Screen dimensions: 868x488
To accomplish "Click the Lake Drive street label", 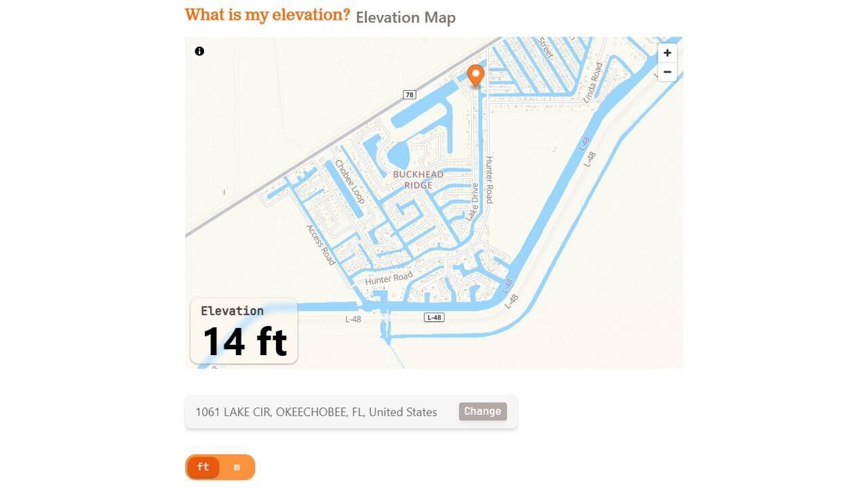I will pyautogui.click(x=473, y=202).
